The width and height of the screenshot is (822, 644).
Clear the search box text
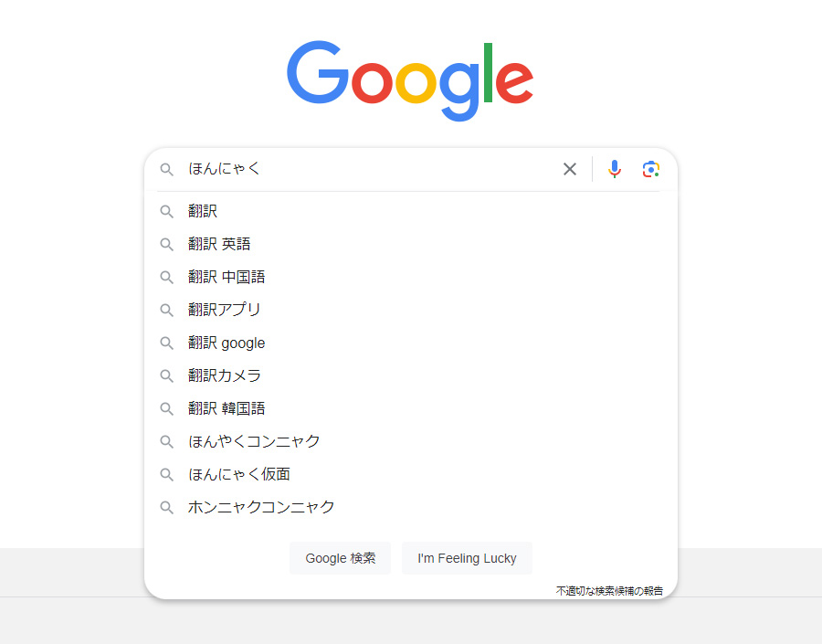570,169
